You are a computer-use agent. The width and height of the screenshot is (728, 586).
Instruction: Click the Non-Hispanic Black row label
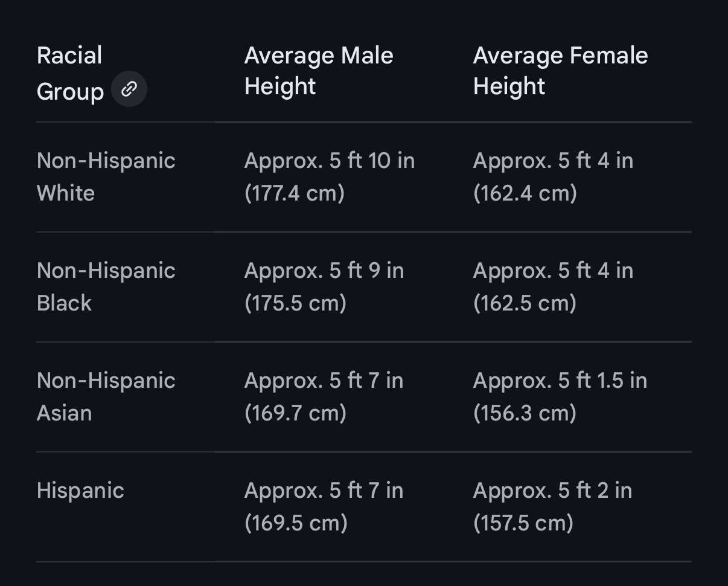point(106,287)
